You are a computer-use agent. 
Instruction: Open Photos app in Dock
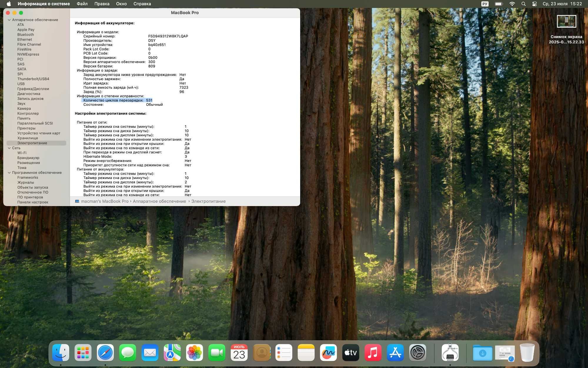195,352
